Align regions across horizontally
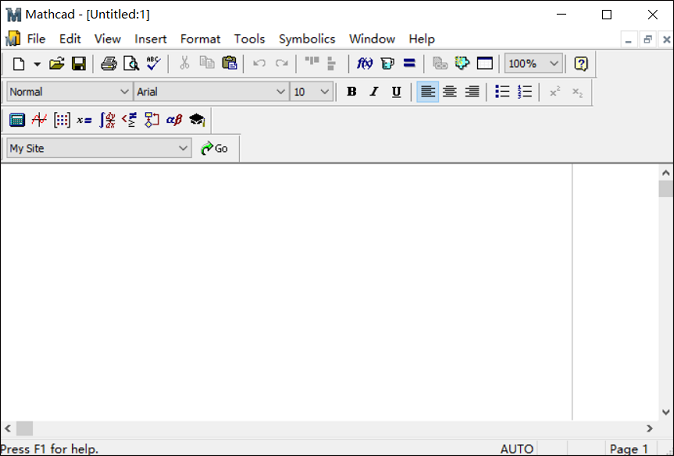The image size is (674, 456). click(x=312, y=63)
